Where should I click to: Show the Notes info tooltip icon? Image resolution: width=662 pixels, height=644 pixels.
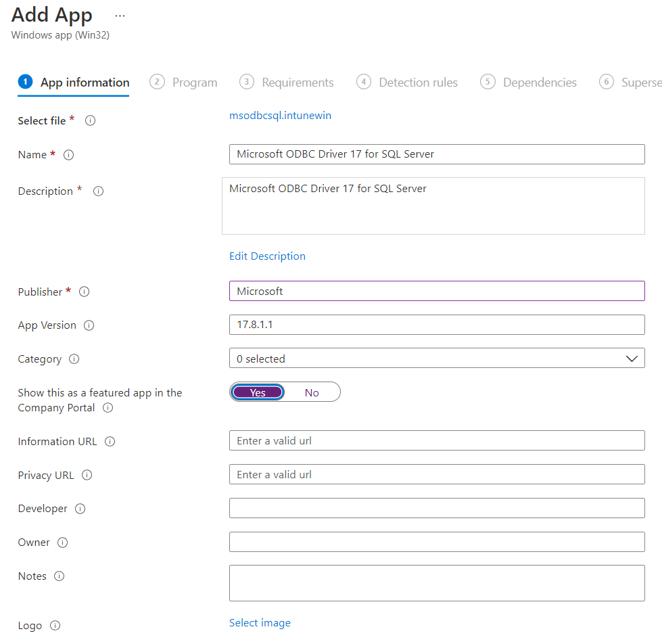(59, 576)
